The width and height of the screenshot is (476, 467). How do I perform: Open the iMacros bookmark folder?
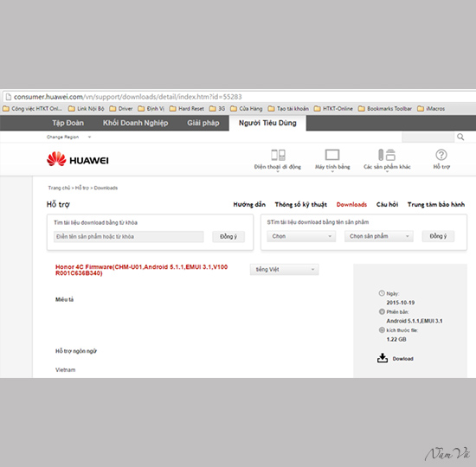pos(431,108)
